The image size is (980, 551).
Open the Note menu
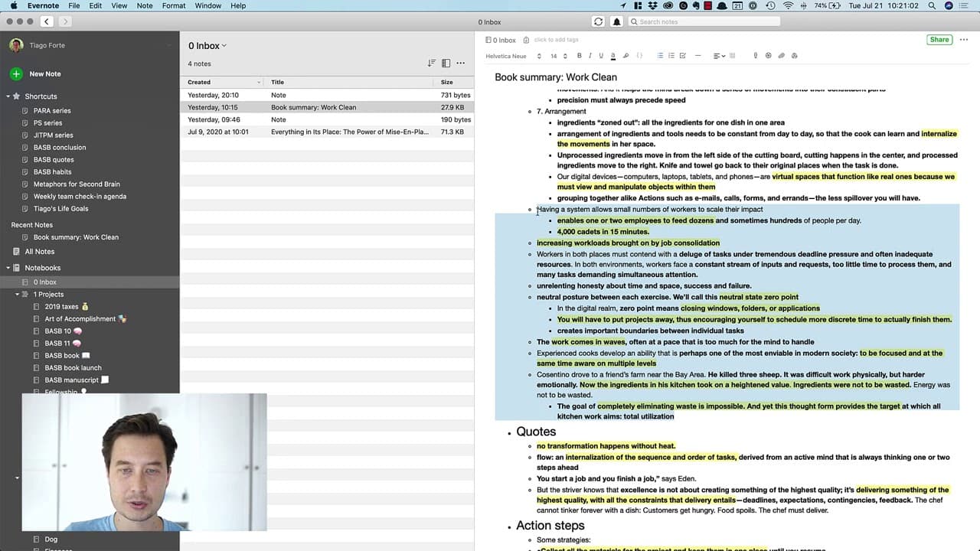click(x=145, y=5)
